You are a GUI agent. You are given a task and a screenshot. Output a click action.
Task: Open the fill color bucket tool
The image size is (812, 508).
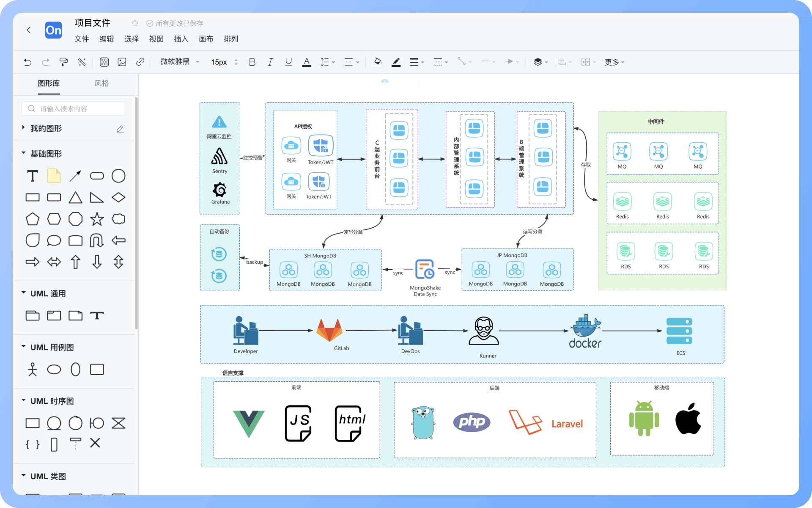pyautogui.click(x=378, y=62)
